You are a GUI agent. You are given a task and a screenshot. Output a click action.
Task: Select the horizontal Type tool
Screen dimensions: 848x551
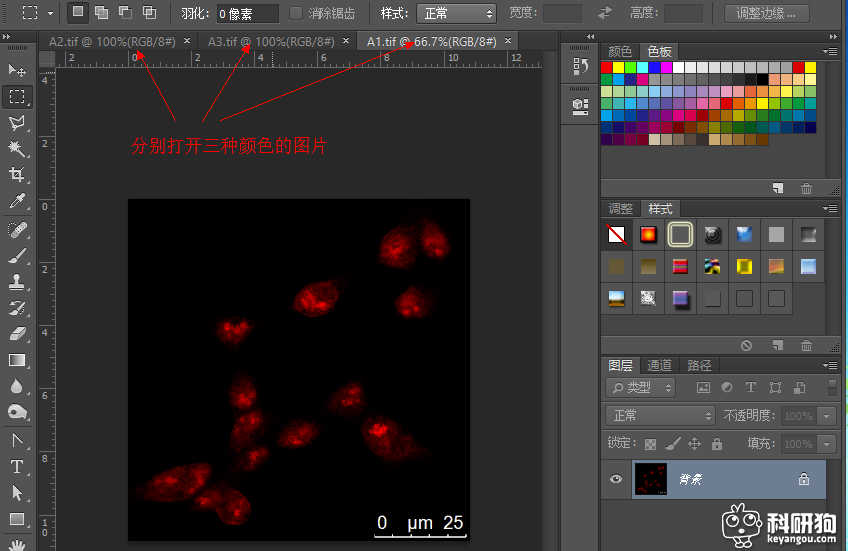(x=17, y=466)
